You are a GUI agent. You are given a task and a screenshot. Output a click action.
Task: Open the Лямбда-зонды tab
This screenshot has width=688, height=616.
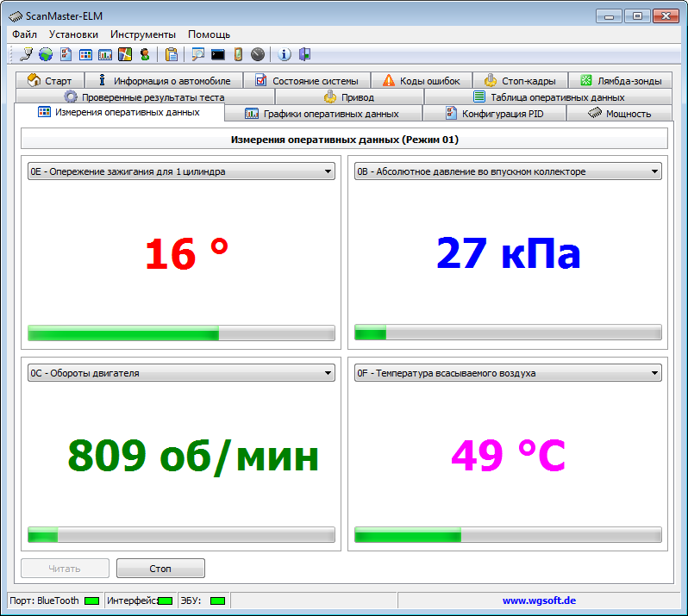click(x=621, y=81)
